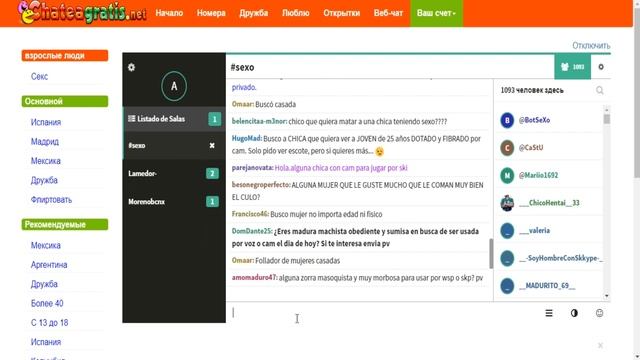Click the user list scrollbar up arrow
Image resolution: width=640 pixels, height=360 pixels.
[607, 110]
